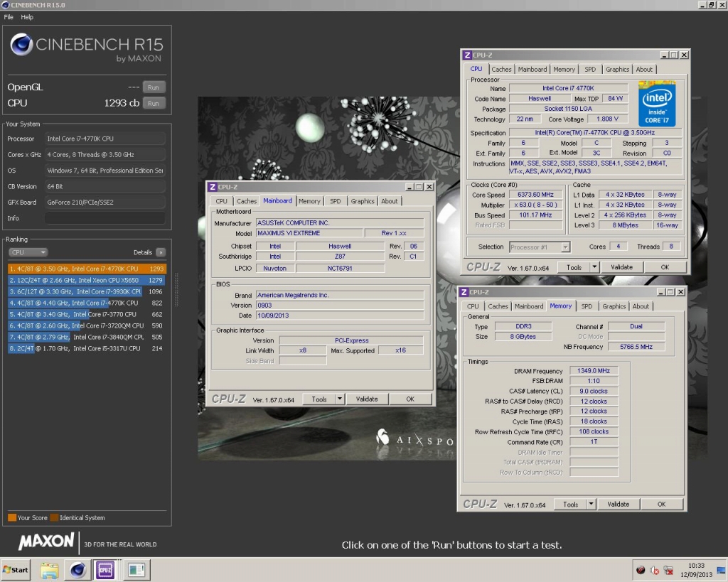Open Windows Explorer from the taskbar

tap(50, 569)
